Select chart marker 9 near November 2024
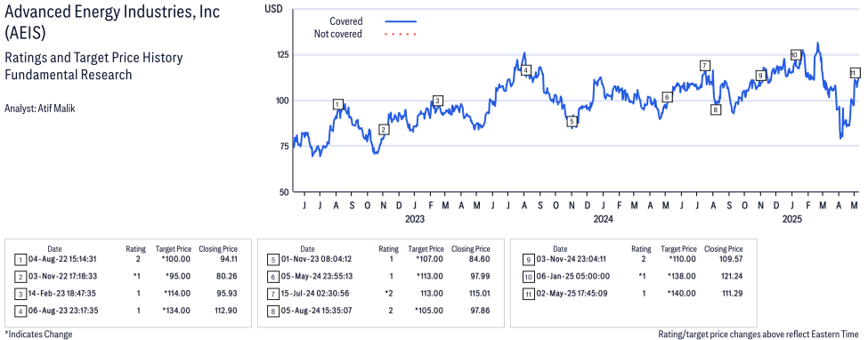The height and width of the screenshot is (340, 868). [x=760, y=76]
